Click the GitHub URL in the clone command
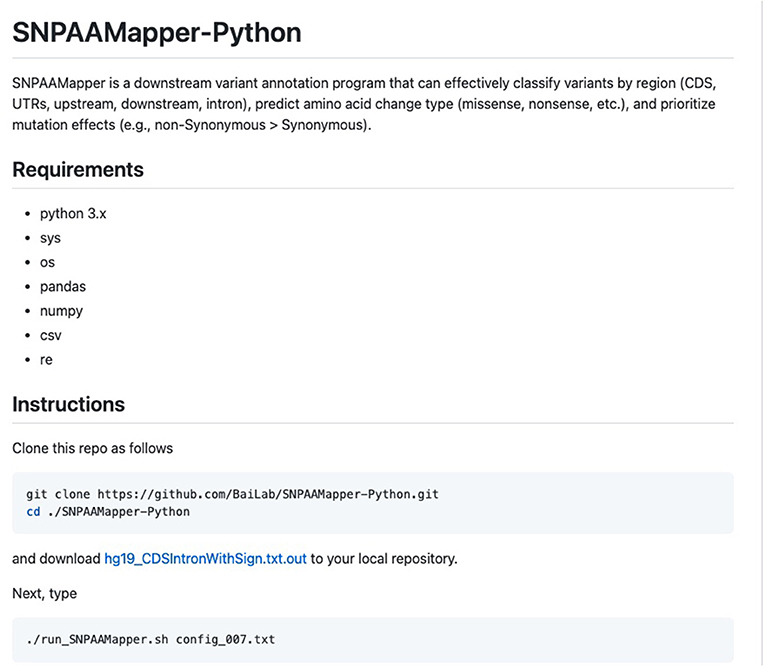The height and width of the screenshot is (666, 765). [268, 494]
